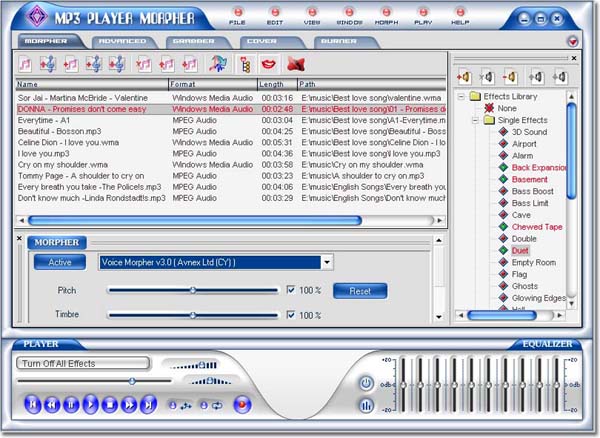Start playback with the Play button
Image resolution: width=600 pixels, height=438 pixels.
pos(90,404)
